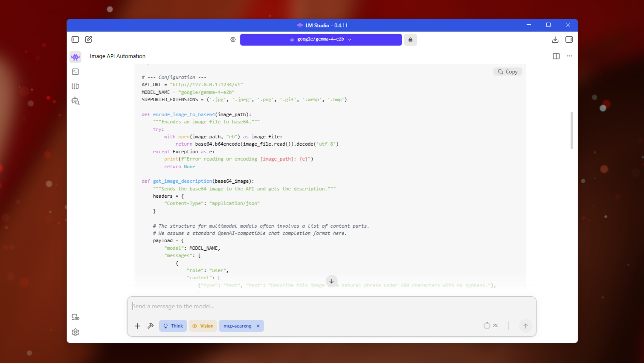The height and width of the screenshot is (363, 644).
Task: Copy the code block contents
Action: point(508,72)
